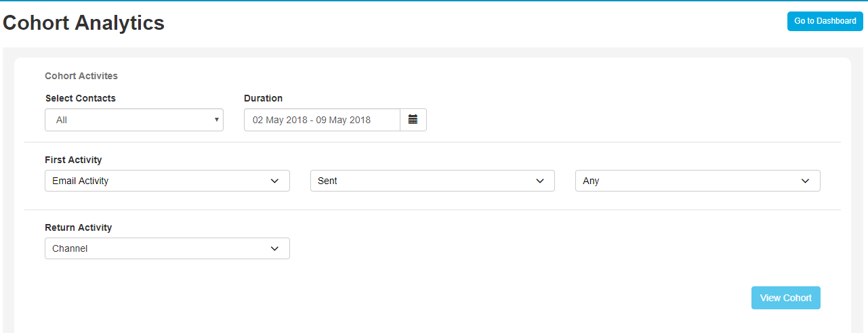The image size is (868, 333).
Task: Expand the Any dropdown in First Activity
Action: coord(698,181)
